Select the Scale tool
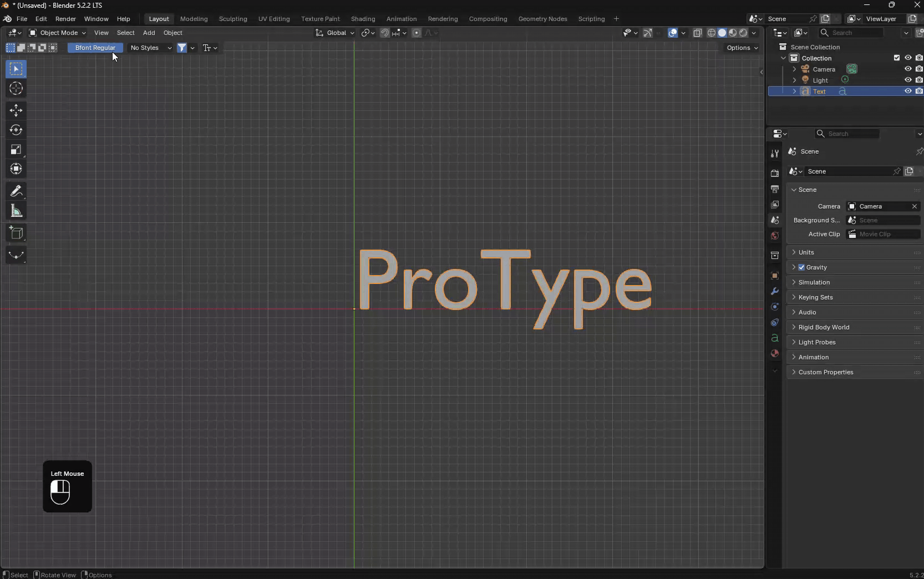 coord(16,149)
